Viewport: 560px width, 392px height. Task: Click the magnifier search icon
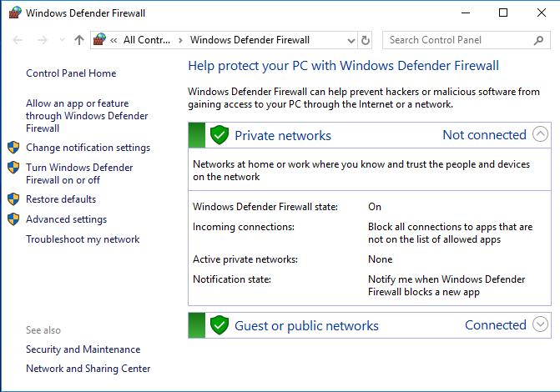538,40
